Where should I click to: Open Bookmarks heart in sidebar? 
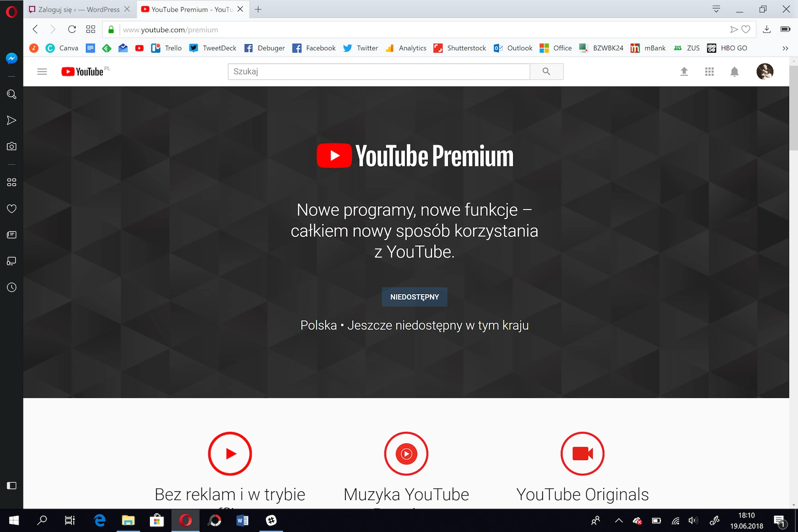(x=12, y=208)
